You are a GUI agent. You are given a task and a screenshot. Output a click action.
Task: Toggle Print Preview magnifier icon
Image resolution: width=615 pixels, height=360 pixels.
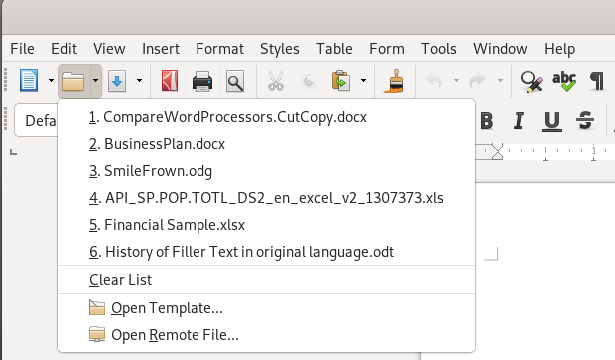(235, 81)
